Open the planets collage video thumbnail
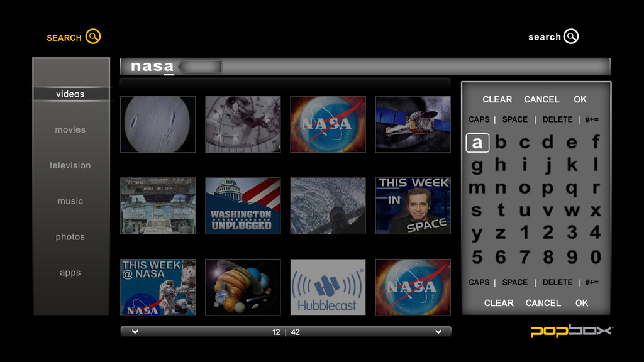Viewport: 644px width, 362px height. (x=243, y=287)
